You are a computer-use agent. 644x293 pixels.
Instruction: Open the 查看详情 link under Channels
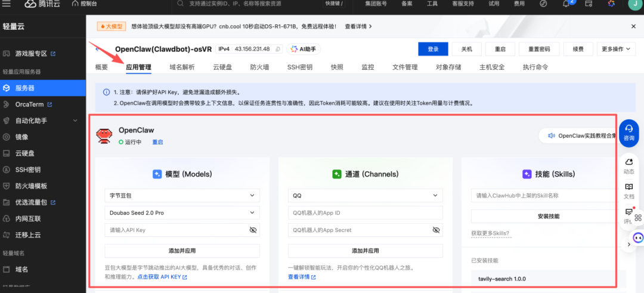(x=302, y=277)
